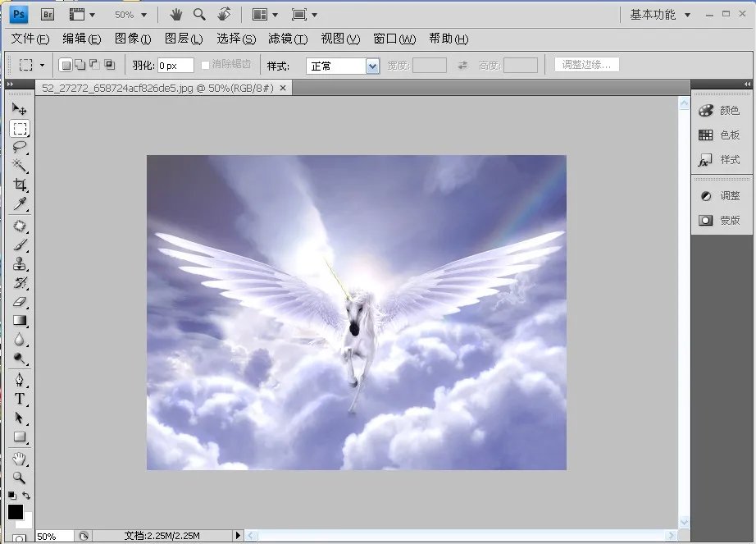This screenshot has height=544, width=756.
Task: Launch Bridge from the application bar
Action: (47, 14)
